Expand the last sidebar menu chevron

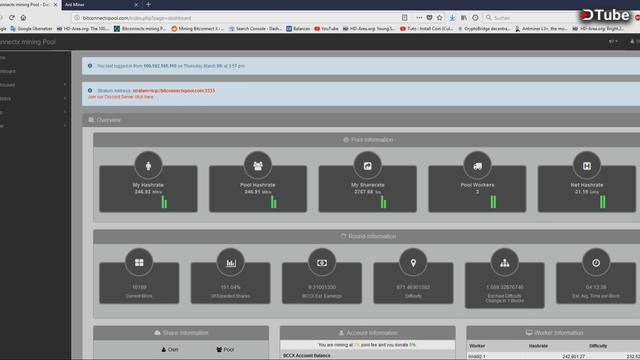pyautogui.click(x=64, y=126)
